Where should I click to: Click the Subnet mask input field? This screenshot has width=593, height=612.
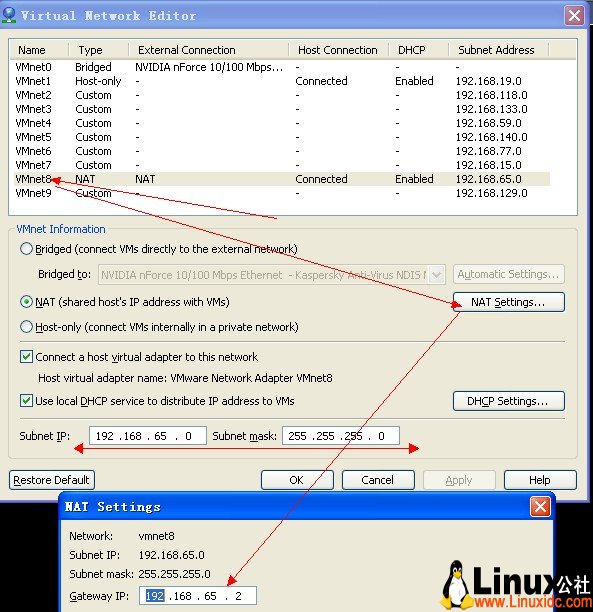[x=340, y=436]
